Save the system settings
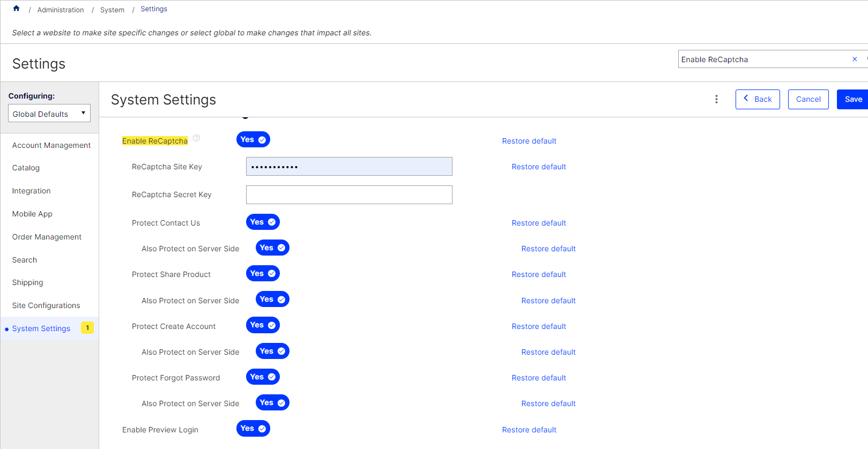This screenshot has height=449, width=868. click(x=853, y=99)
